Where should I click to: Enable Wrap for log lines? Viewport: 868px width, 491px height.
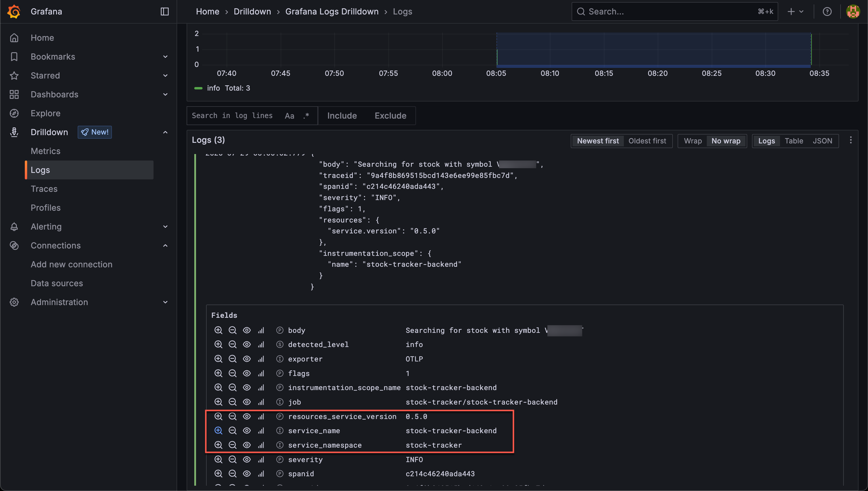click(693, 141)
